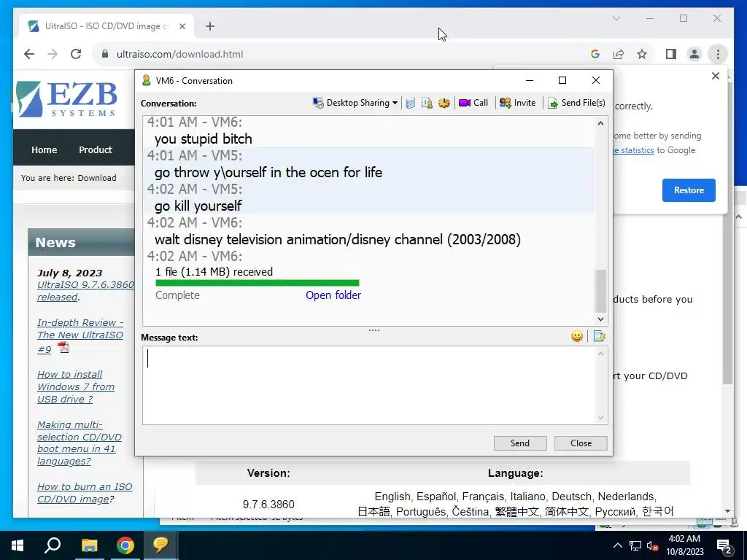This screenshot has height=560, width=747.
Task: Click the Chrome taskbar icon
Action: click(x=125, y=545)
